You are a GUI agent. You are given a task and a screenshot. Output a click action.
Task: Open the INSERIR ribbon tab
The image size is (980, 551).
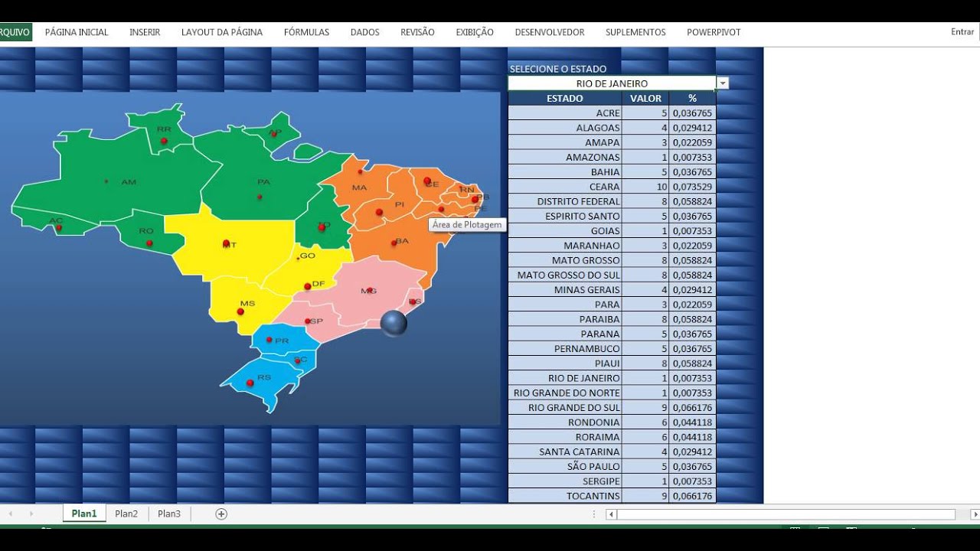(x=145, y=32)
